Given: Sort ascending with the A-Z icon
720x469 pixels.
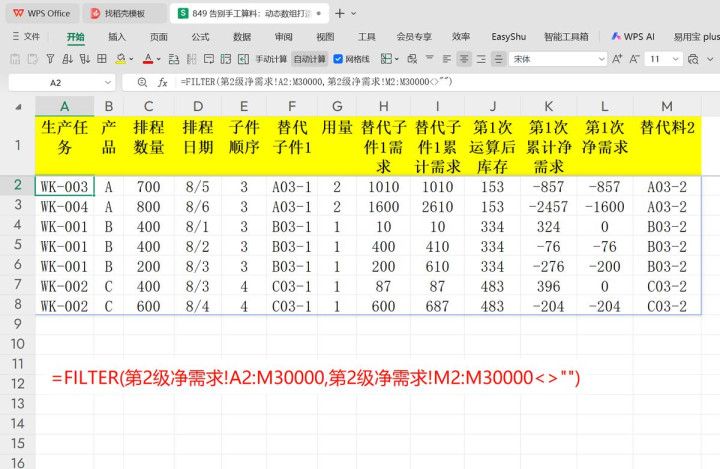Looking at the screenshot, I should coord(68,59).
